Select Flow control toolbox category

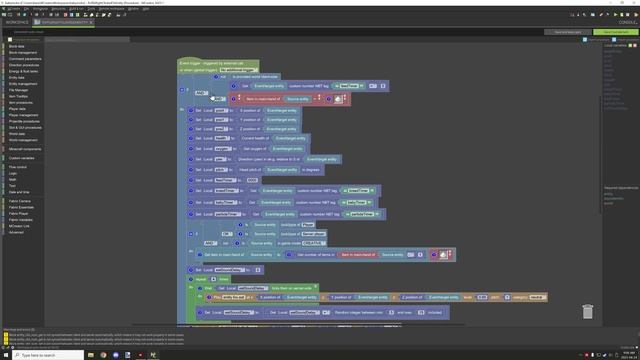[x=18, y=167]
